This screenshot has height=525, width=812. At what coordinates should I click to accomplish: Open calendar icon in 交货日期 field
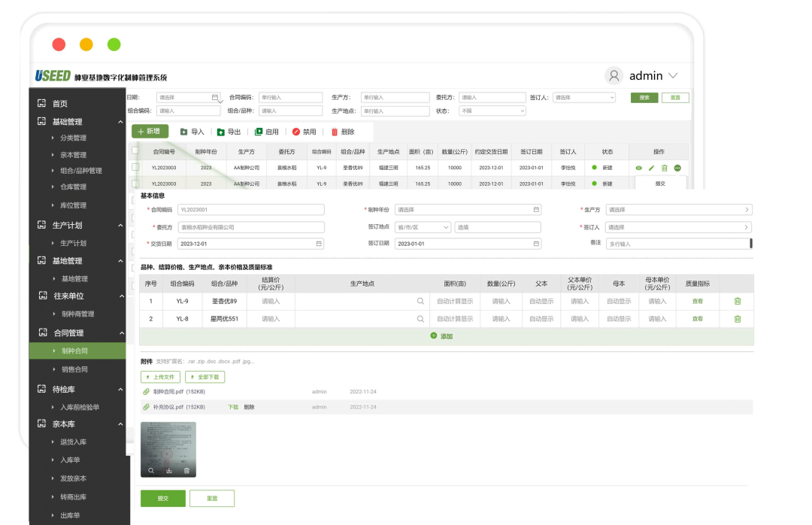tap(319, 244)
